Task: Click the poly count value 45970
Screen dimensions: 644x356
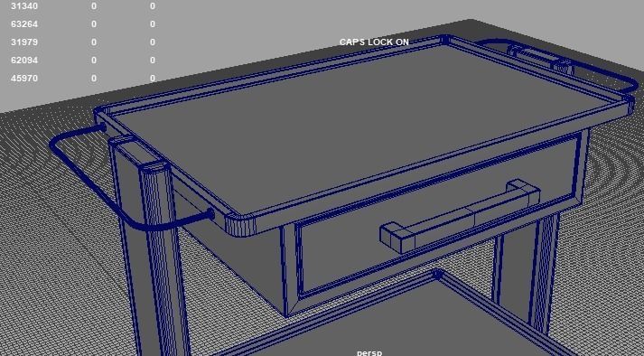Action: click(24, 78)
